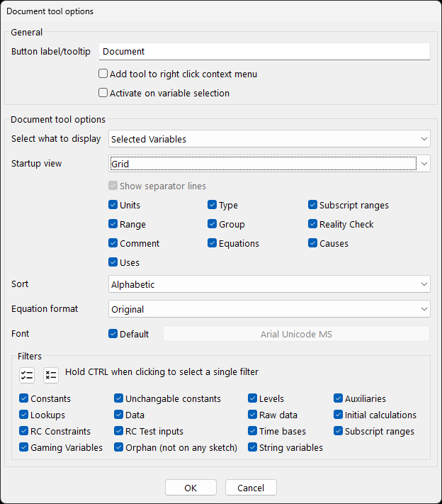This screenshot has width=442, height=504.
Task: Uncheck the Default font checkbox
Action: pyautogui.click(x=113, y=334)
